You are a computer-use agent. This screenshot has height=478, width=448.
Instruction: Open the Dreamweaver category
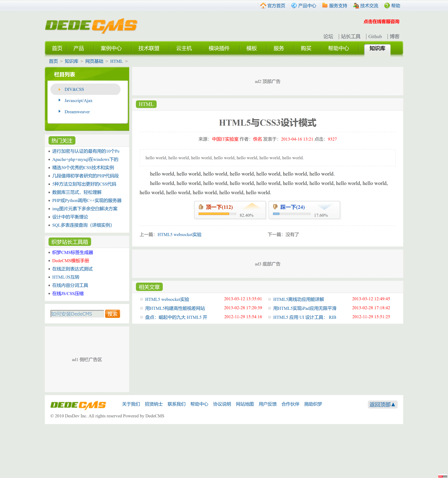point(77,112)
